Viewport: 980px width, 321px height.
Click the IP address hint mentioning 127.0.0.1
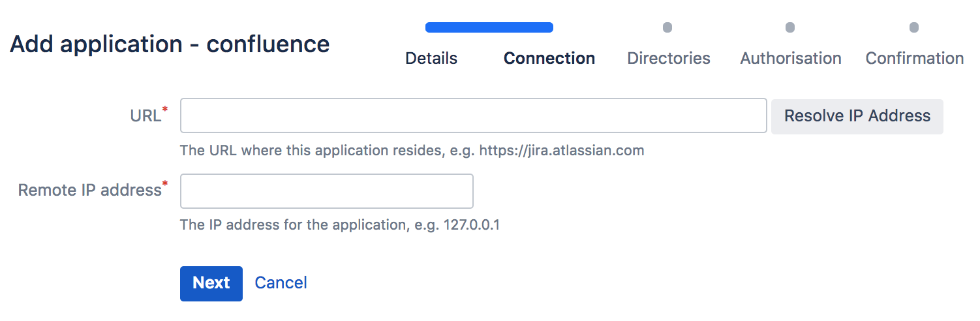tap(339, 225)
